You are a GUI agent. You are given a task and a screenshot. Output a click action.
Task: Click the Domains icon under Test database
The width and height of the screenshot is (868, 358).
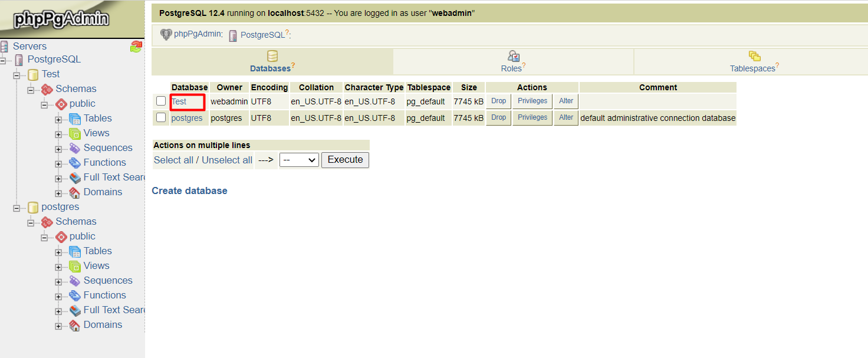pos(75,192)
